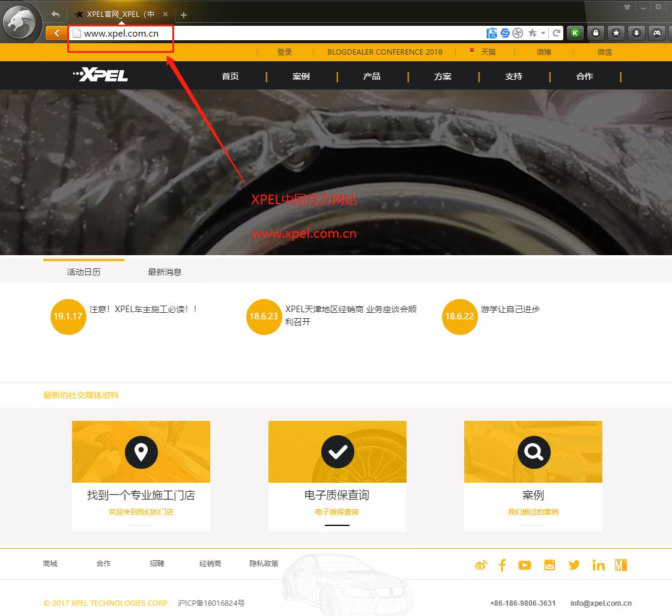Open the 18.6.23 date badge
672x616 pixels.
click(x=264, y=316)
